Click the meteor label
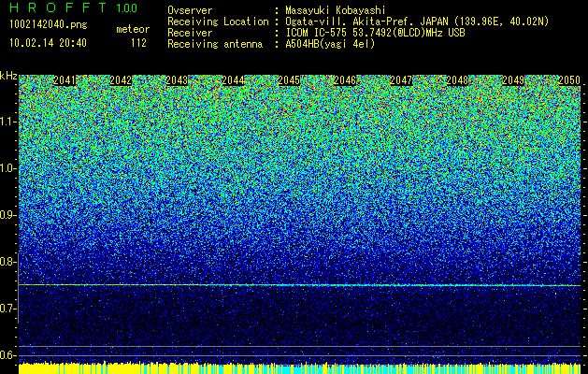588x374 pixels. 133,29
